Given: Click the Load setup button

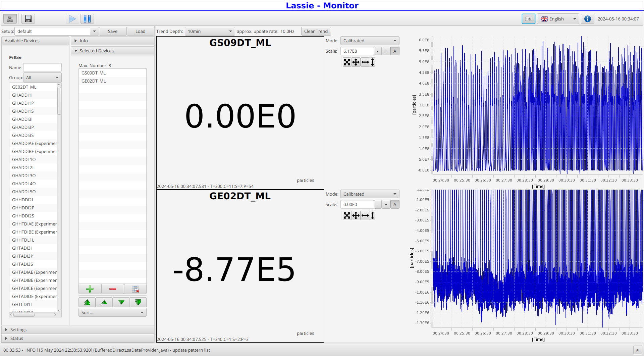Looking at the screenshot, I should click(x=140, y=31).
